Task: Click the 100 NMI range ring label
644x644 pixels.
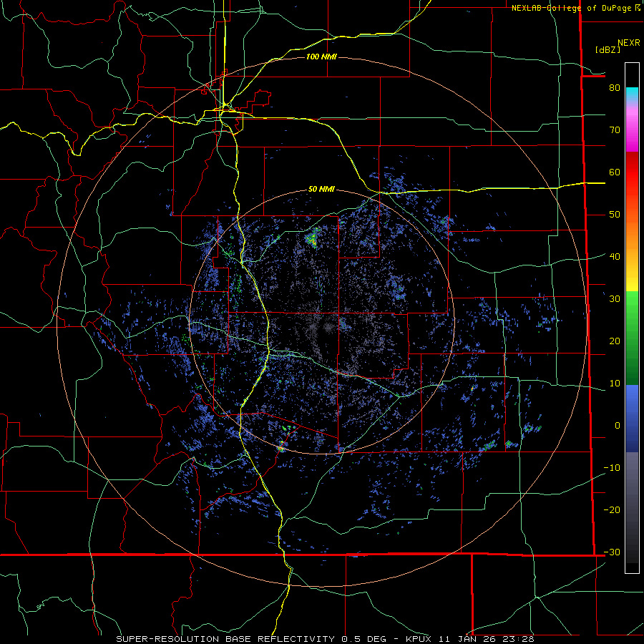Action: point(321,57)
